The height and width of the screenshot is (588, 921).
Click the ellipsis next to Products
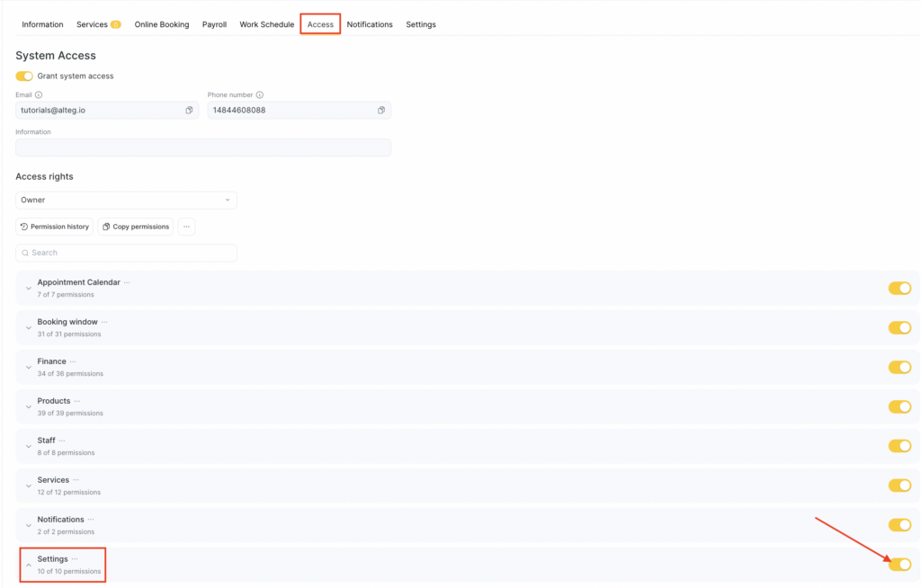(78, 401)
